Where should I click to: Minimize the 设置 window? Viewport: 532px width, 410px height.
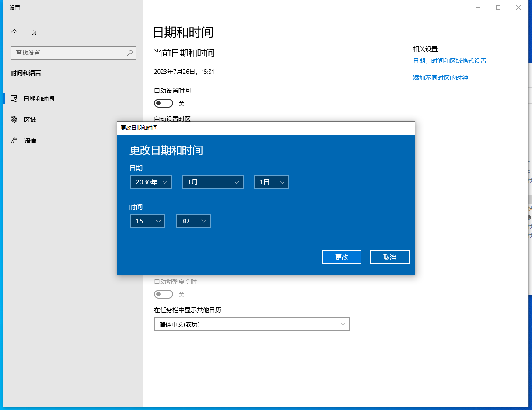click(478, 7)
